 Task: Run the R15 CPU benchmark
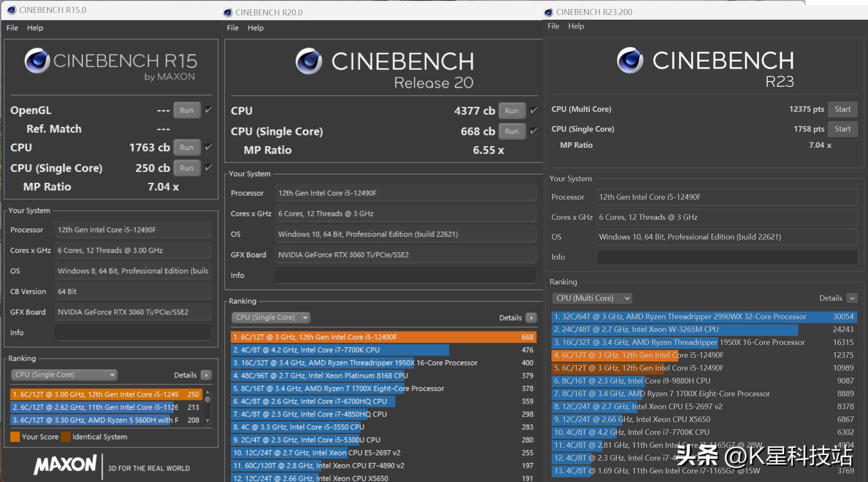coord(187,147)
